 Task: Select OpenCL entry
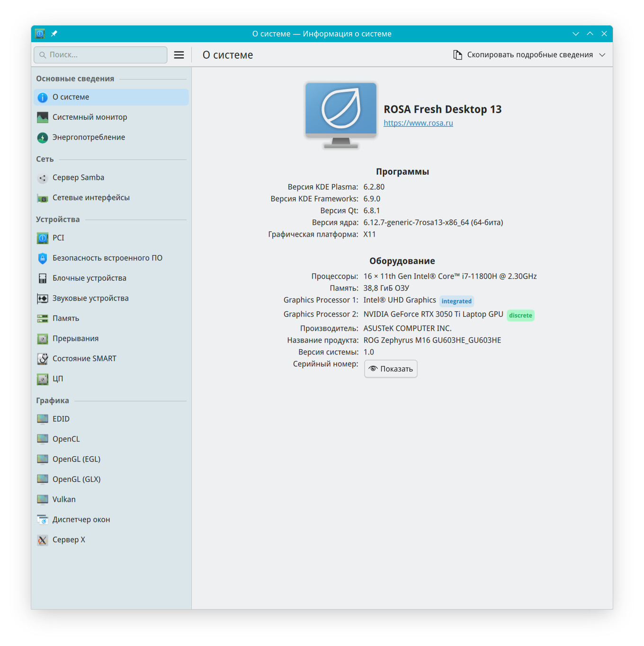(x=111, y=439)
